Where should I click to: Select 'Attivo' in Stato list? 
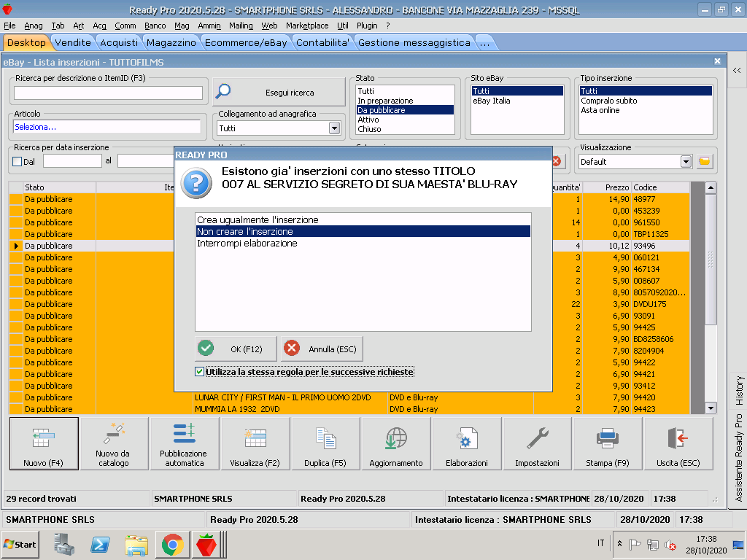tap(405, 120)
